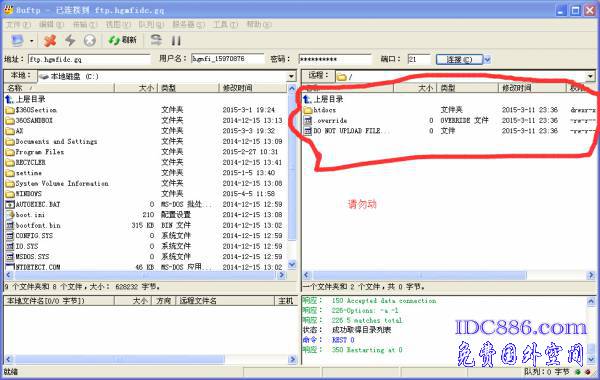Click the lightning bolt quick connect icon
Image resolution: width=600 pixels, height=380 pixels.
[x=70, y=40]
